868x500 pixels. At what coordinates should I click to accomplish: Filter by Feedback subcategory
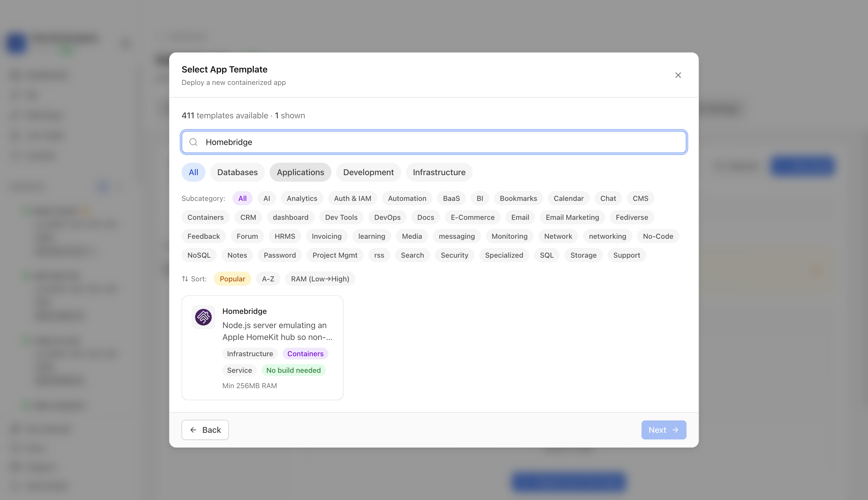click(204, 236)
